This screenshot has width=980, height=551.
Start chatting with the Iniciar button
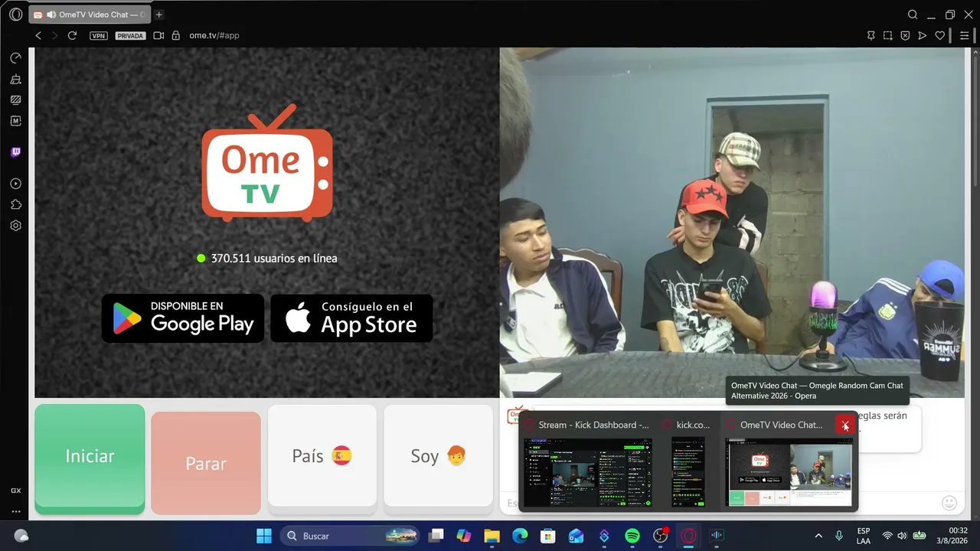pyautogui.click(x=90, y=456)
